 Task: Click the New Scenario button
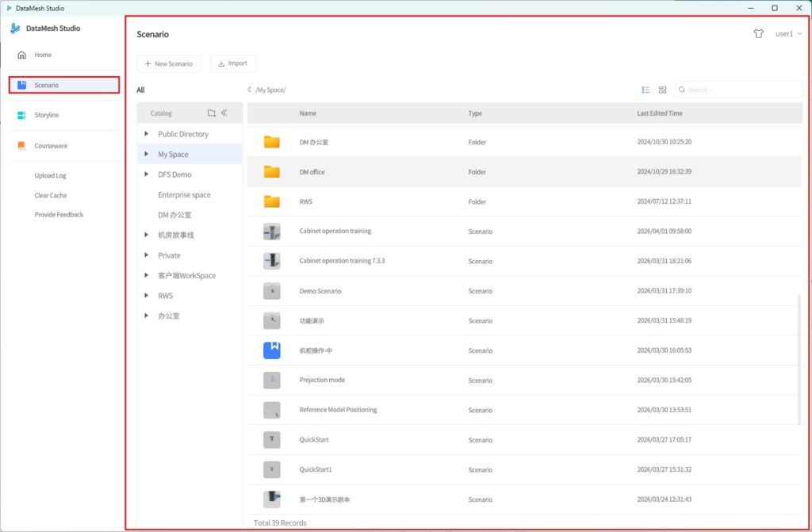coord(169,63)
